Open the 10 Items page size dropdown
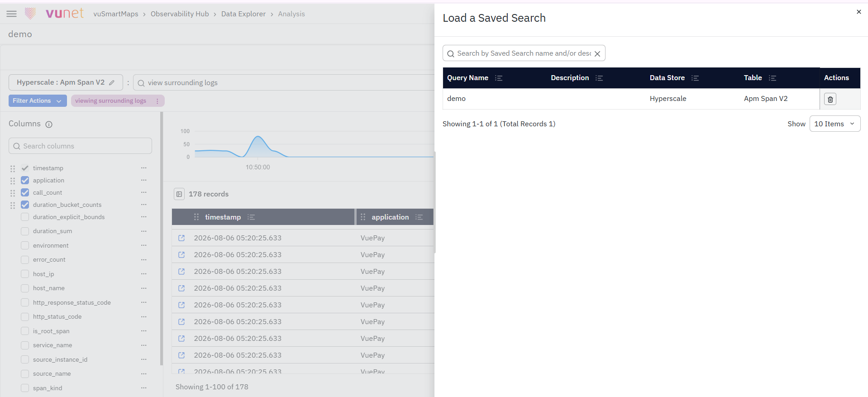This screenshot has height=397, width=868. (x=835, y=124)
